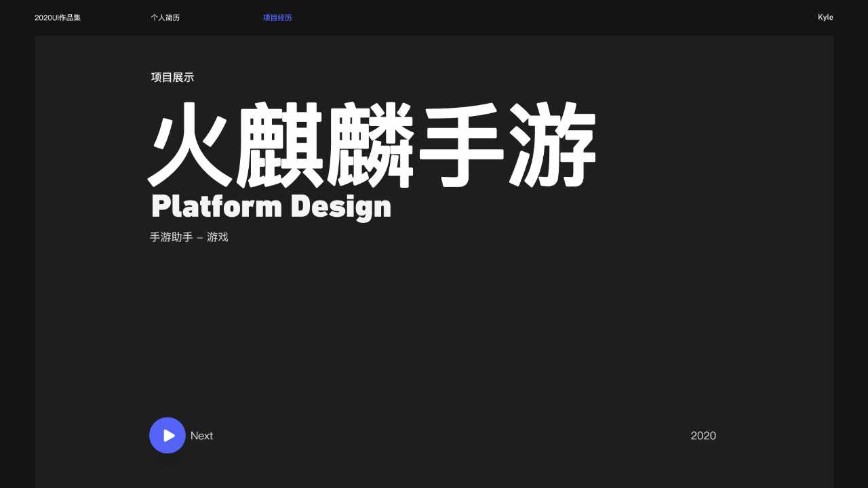Click the 项目展示 section label
The height and width of the screenshot is (488, 868).
(172, 78)
